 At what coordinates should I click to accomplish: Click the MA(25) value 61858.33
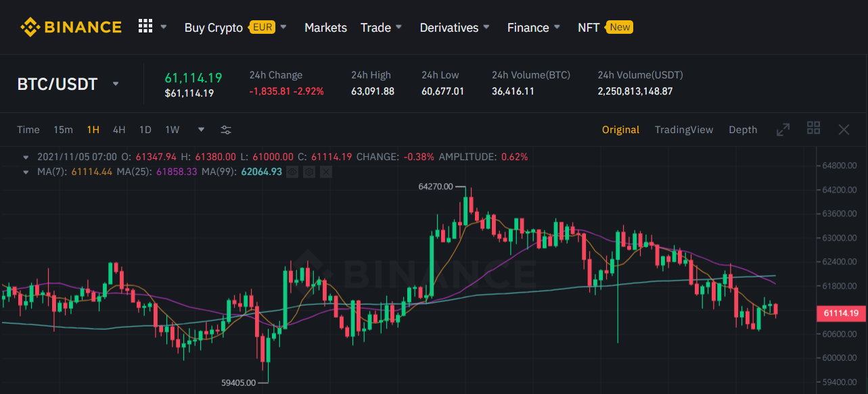pos(177,172)
